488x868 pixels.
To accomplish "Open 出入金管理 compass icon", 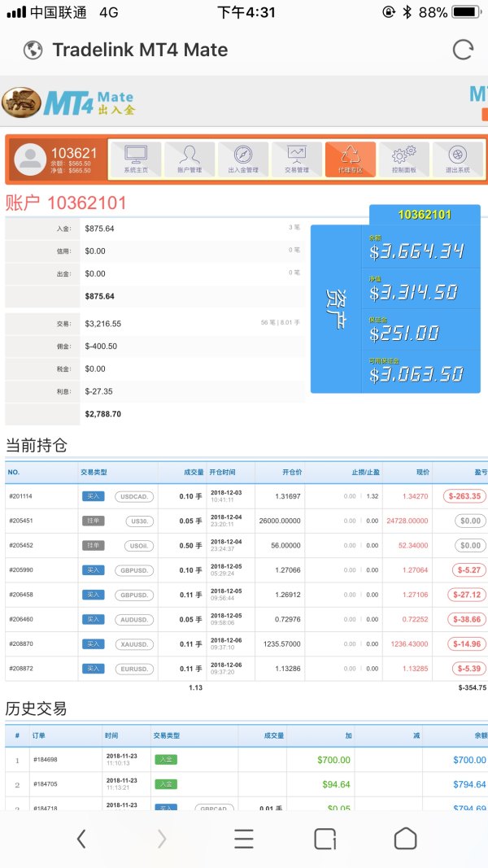I will pyautogui.click(x=243, y=159).
